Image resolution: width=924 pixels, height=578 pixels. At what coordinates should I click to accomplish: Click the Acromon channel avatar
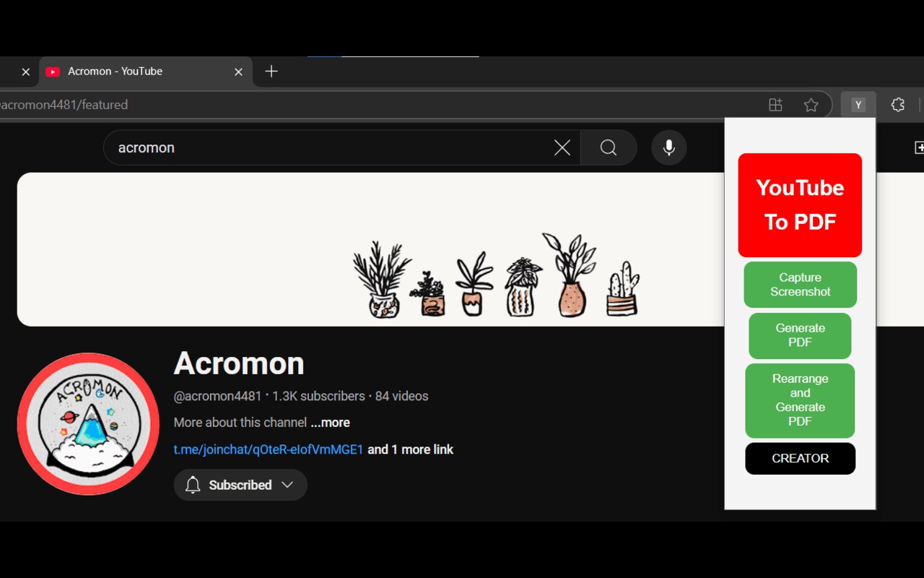coord(88,423)
